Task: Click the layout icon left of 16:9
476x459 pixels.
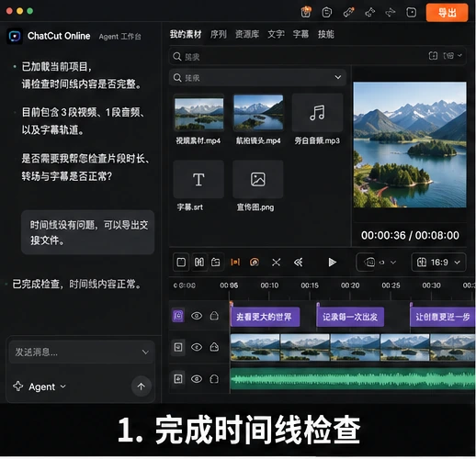Action: [x=422, y=263]
